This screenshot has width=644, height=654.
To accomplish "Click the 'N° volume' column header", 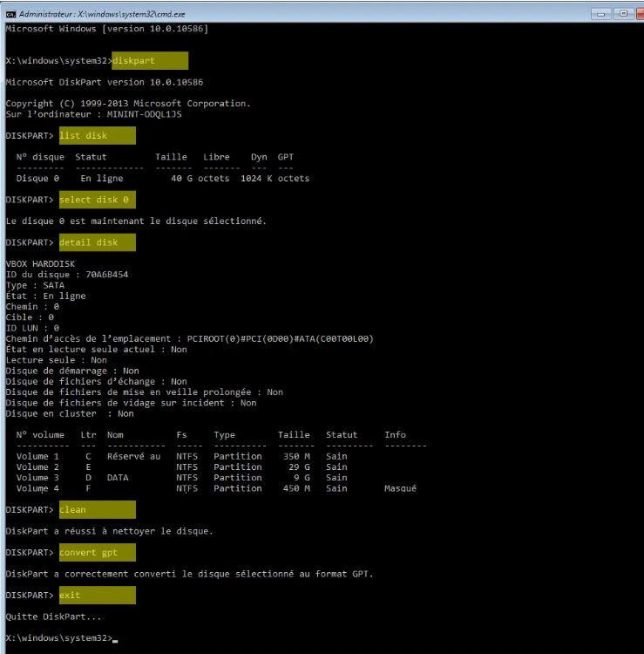I will [40, 435].
